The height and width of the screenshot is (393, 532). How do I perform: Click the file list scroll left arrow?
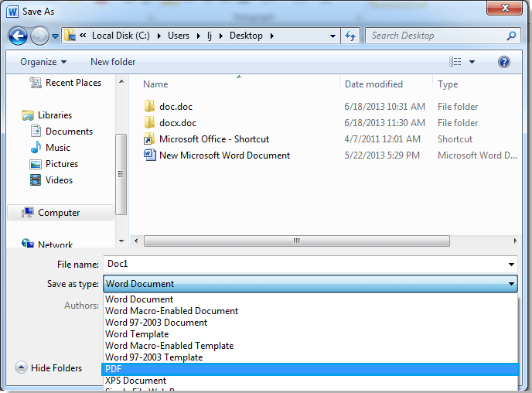136,241
